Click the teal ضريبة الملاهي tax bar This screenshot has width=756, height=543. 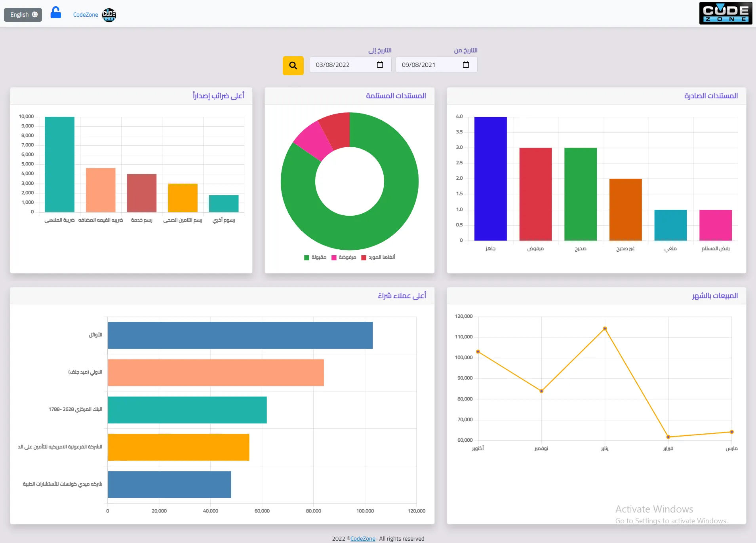tap(59, 164)
